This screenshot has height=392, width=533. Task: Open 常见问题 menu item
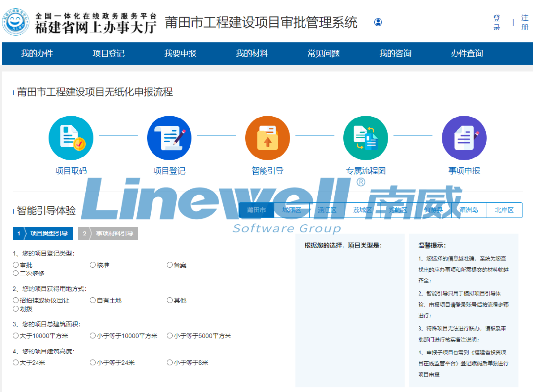(324, 53)
